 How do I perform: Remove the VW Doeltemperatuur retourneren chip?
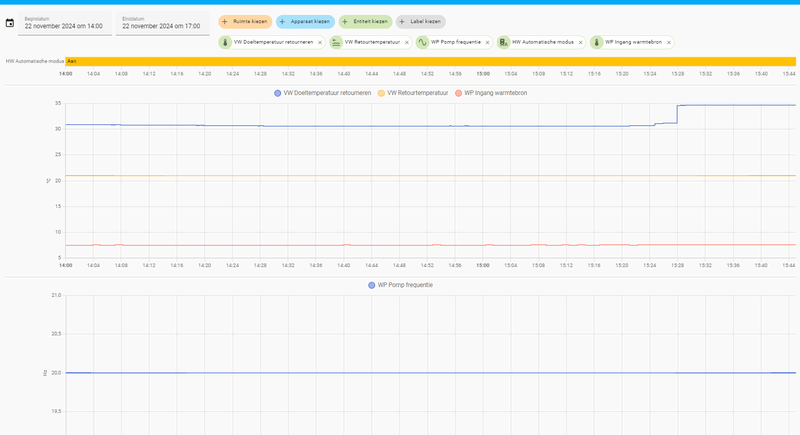(320, 42)
